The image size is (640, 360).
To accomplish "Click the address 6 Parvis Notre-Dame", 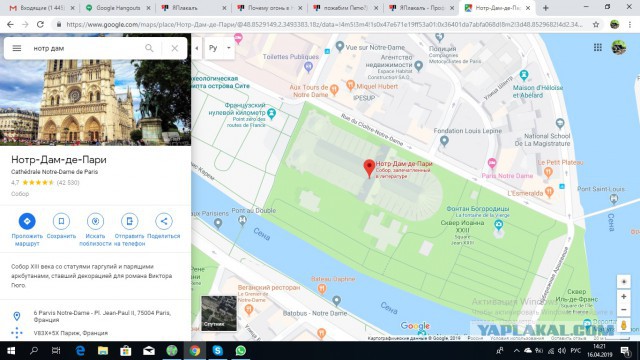I will pyautogui.click(x=102, y=316).
